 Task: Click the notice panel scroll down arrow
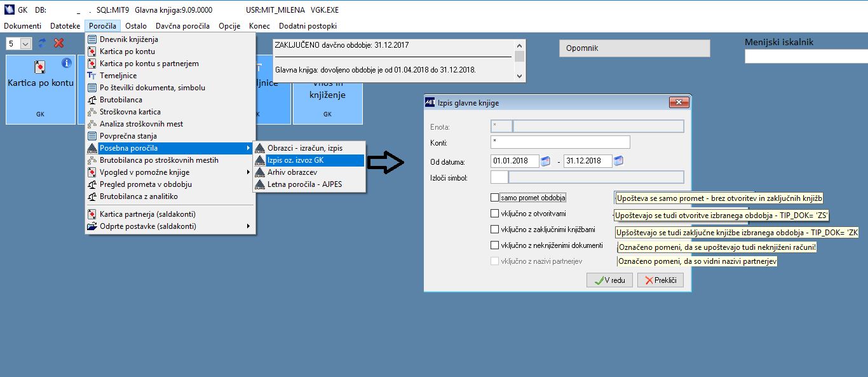(x=520, y=76)
